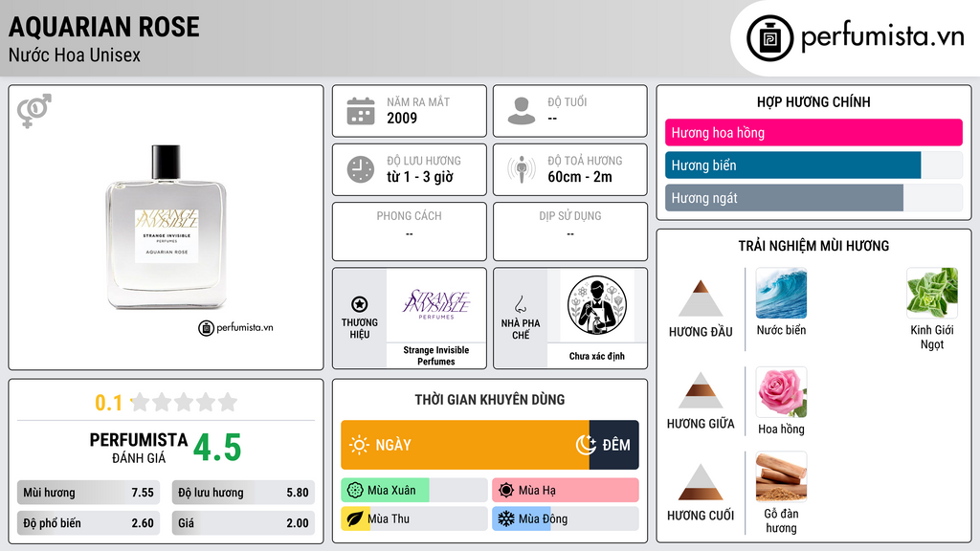Click the AQUARIAN ROSE title
Screen dimensions: 980x551
[x=103, y=27]
